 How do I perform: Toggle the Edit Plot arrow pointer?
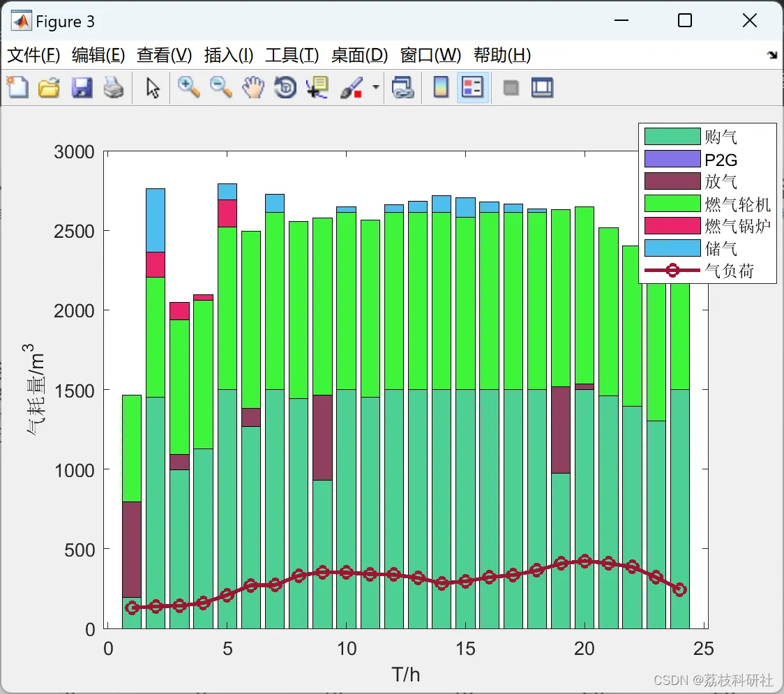pos(153,87)
